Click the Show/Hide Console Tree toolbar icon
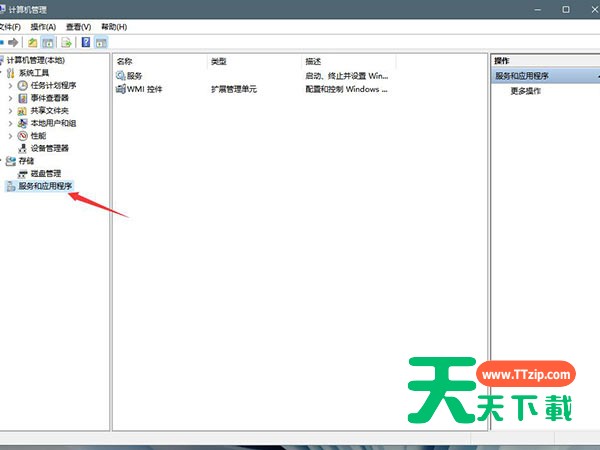The height and width of the screenshot is (450, 600). click(48, 43)
